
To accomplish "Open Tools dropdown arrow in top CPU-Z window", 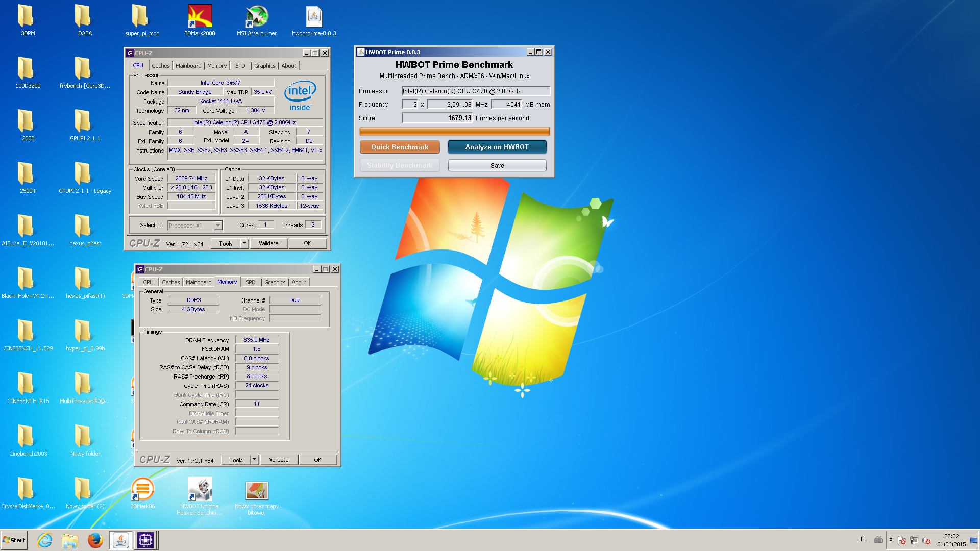I will 244,243.
